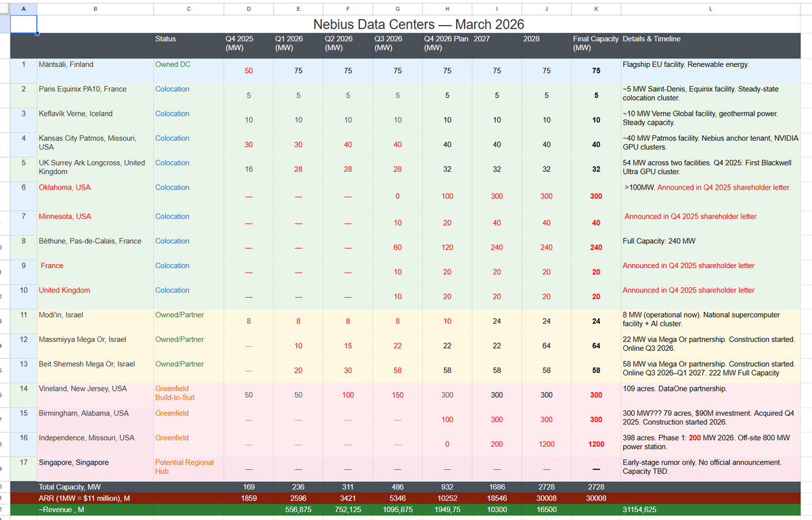Select Q3 2026 value 150 for Vineland
This screenshot has height=520, width=812.
(x=397, y=395)
